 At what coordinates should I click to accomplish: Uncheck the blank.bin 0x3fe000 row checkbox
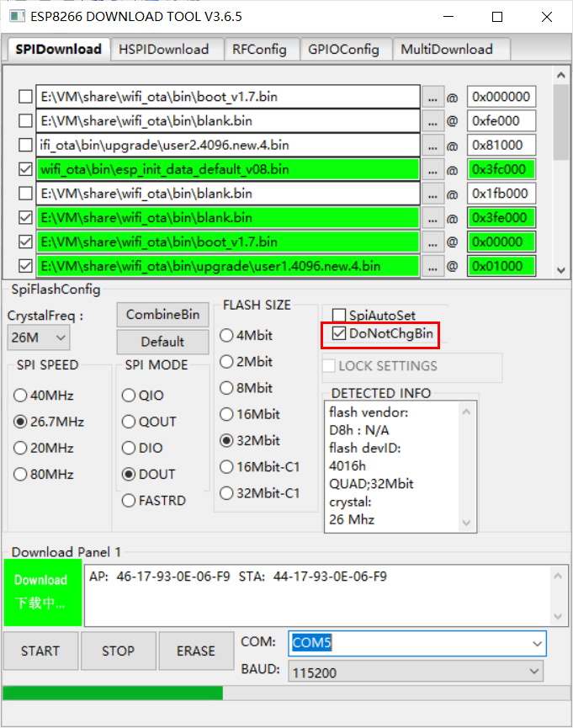pyautogui.click(x=25, y=217)
